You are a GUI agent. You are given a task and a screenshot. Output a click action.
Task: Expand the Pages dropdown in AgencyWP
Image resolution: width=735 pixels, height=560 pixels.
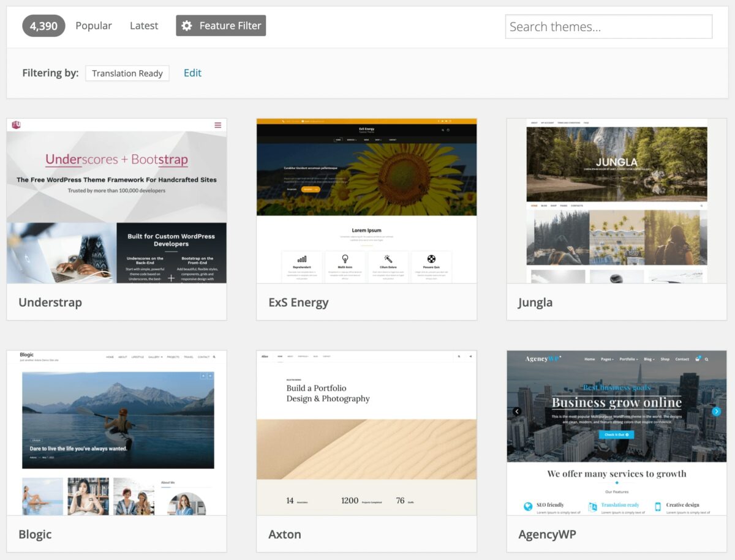click(607, 359)
